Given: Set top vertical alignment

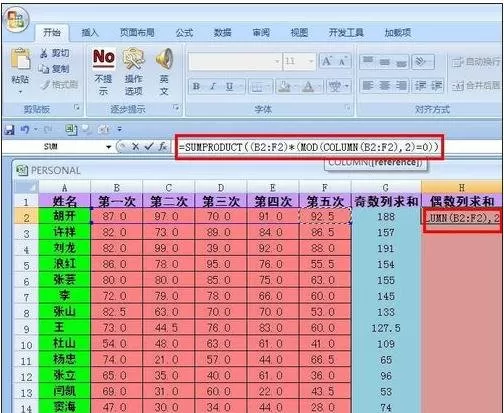Looking at the screenshot, I should (368, 61).
